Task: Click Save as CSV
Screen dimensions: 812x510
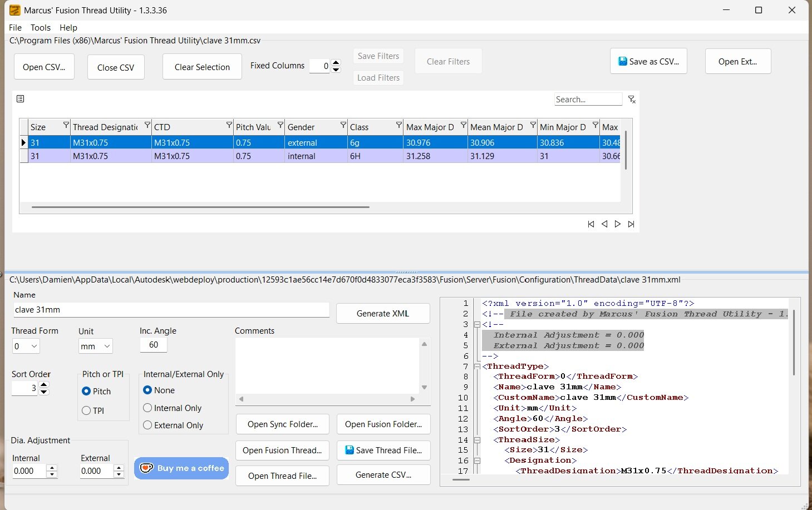Action: tap(648, 61)
